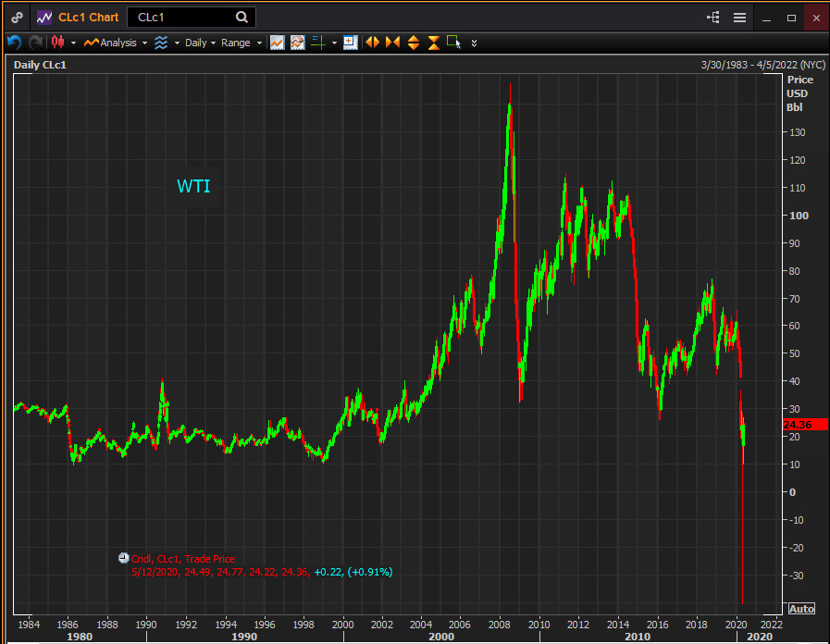Click the +0.22, (+0.91%) change value
The width and height of the screenshot is (830, 644).
point(353,572)
